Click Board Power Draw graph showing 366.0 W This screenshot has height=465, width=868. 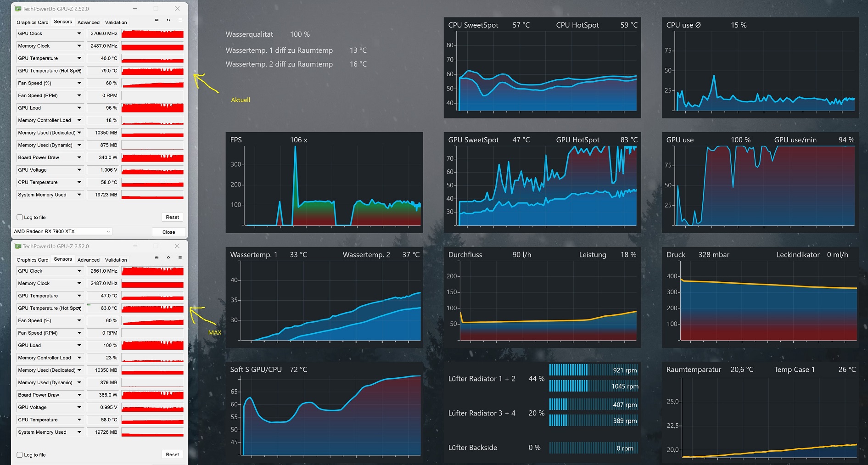pos(152,395)
